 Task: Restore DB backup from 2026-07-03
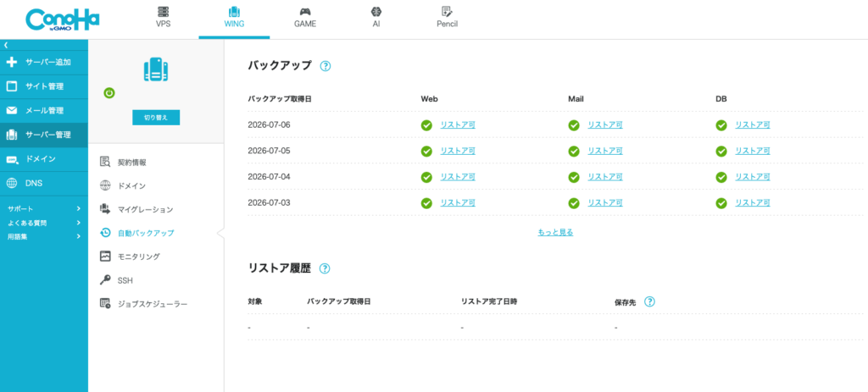[753, 203]
